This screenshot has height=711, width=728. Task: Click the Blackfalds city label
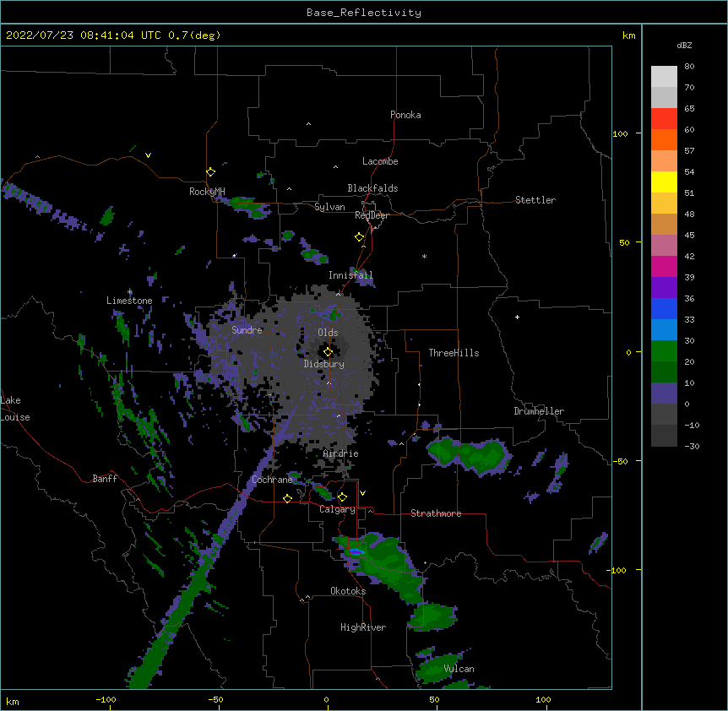[x=372, y=188]
